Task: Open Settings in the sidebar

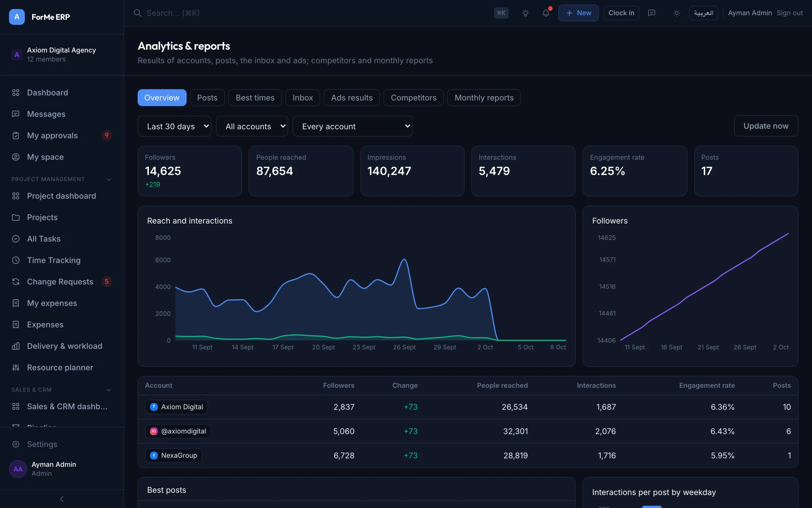Action: [62, 444]
